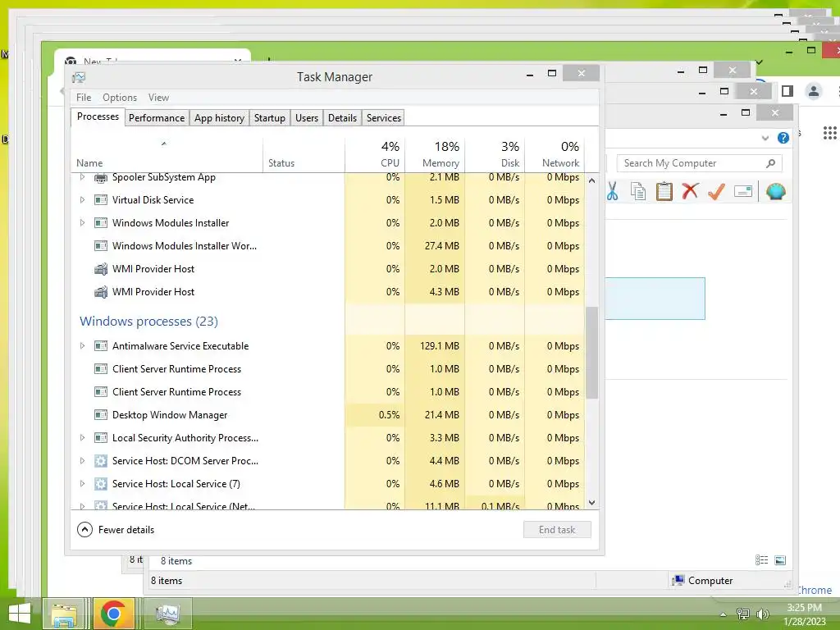Click the process list scroll up arrow
Viewport: 840px width, 630px height.
pos(592,180)
